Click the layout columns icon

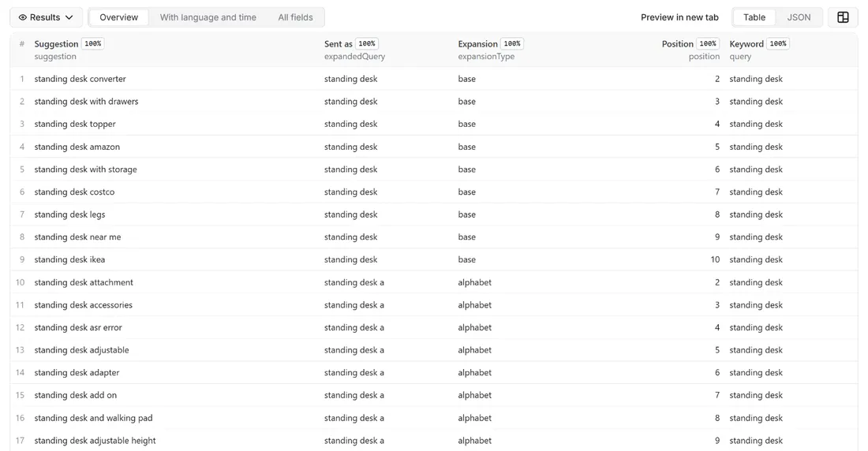pyautogui.click(x=843, y=17)
